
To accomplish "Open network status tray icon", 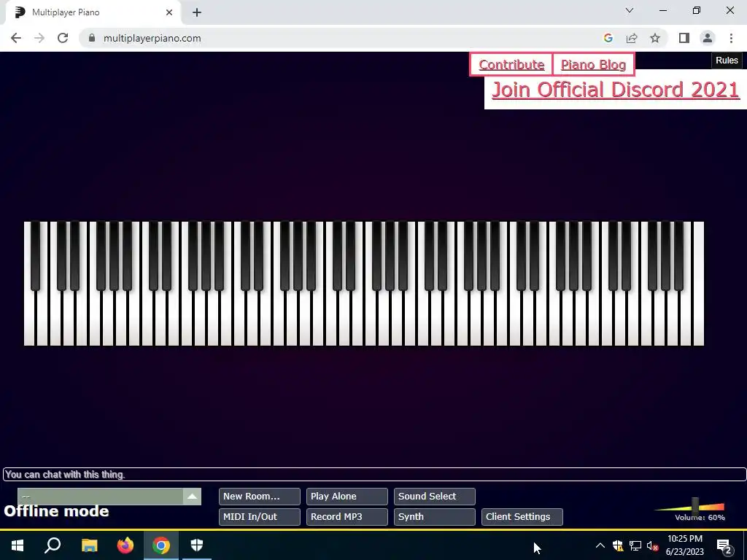I will tap(635, 545).
